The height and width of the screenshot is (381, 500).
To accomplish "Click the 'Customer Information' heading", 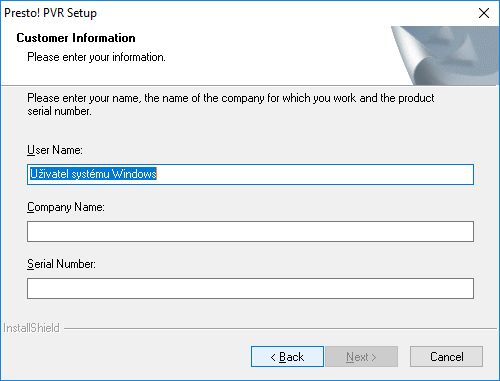I will pyautogui.click(x=76, y=38).
